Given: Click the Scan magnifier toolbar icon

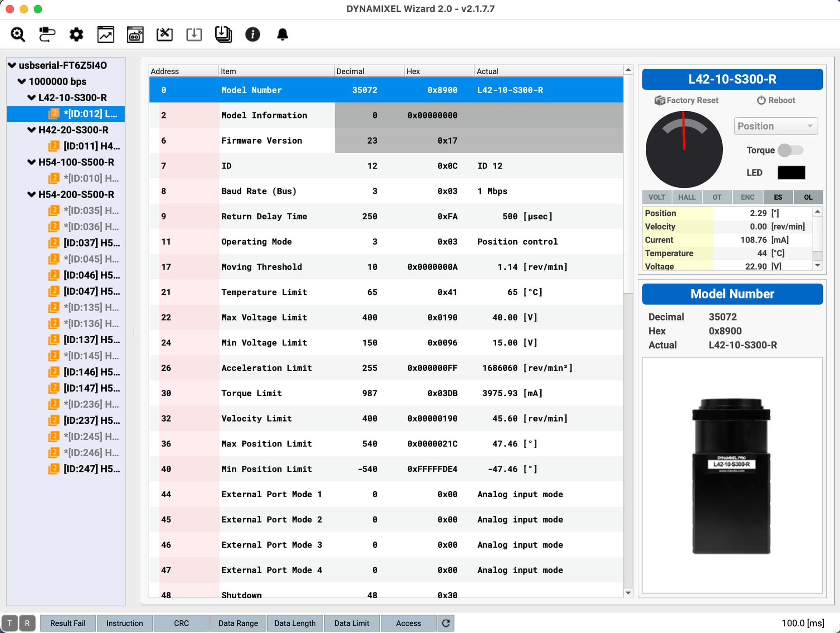Looking at the screenshot, I should pos(18,34).
